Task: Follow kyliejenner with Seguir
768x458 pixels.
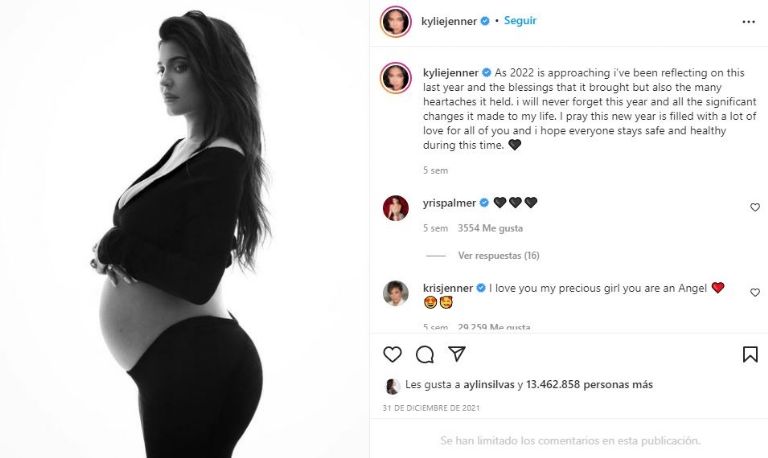Action: 520,21
